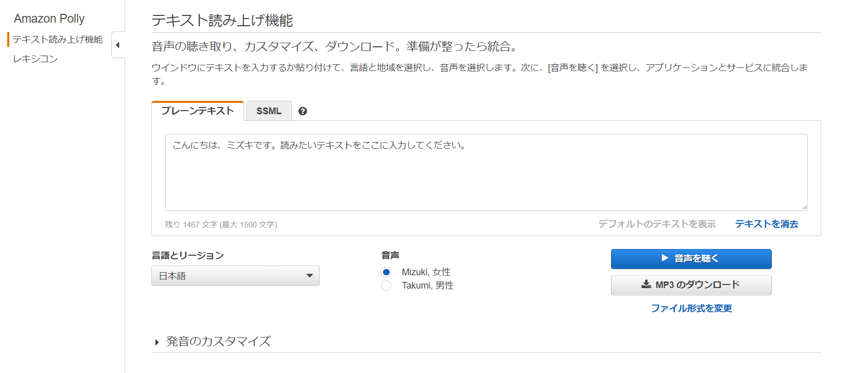
Task: Open the 日本語 language dropdown
Action: pyautogui.click(x=235, y=276)
